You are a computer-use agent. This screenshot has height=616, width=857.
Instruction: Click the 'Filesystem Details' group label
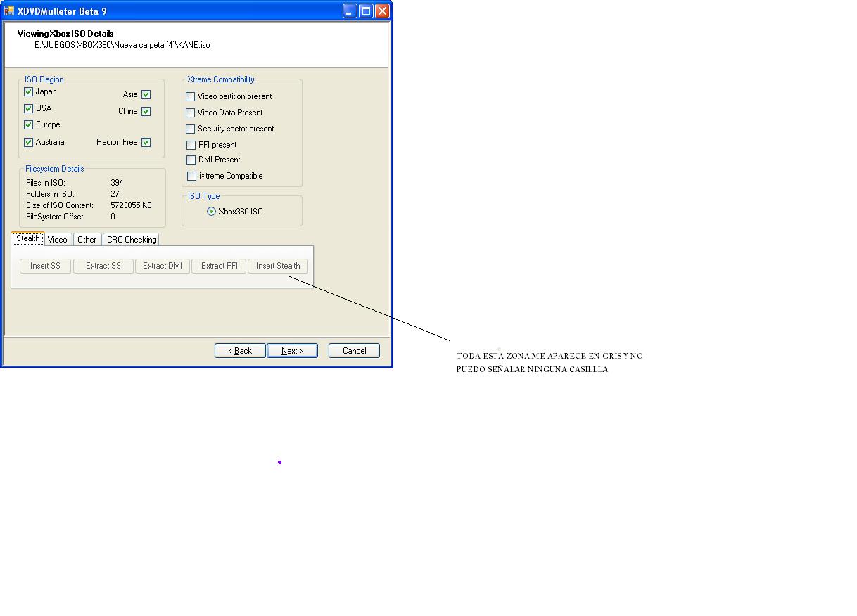(55, 169)
